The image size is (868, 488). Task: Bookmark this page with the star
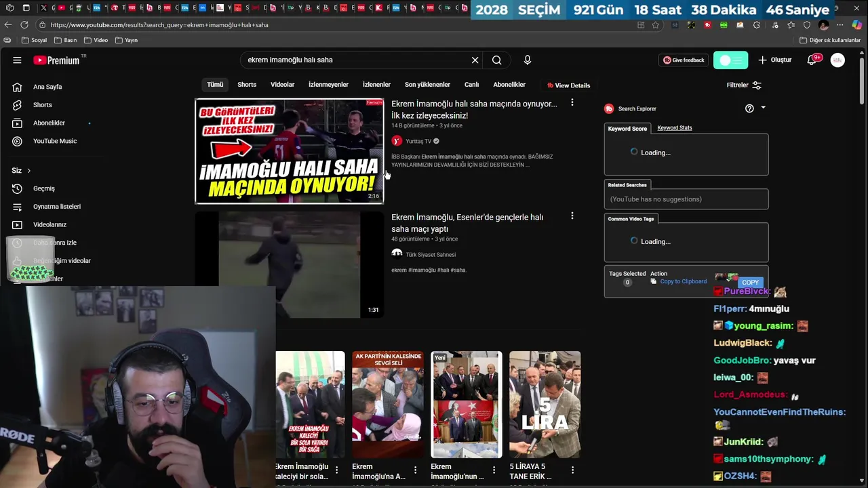656,25
